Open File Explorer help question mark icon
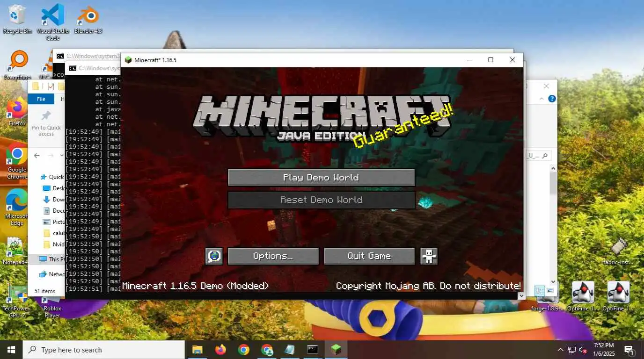Image resolution: width=644 pixels, height=359 pixels. pos(552,99)
